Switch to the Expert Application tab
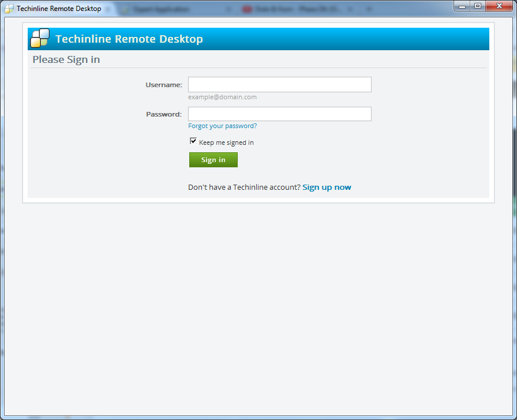Viewport: 517px width, 420px height. pos(167,9)
